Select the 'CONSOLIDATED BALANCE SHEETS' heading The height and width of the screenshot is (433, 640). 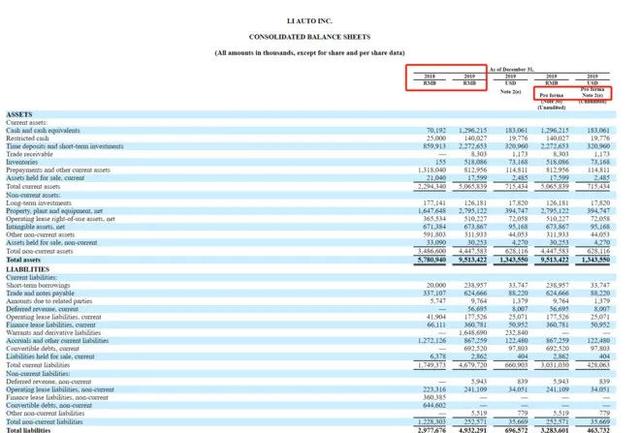coord(309,37)
